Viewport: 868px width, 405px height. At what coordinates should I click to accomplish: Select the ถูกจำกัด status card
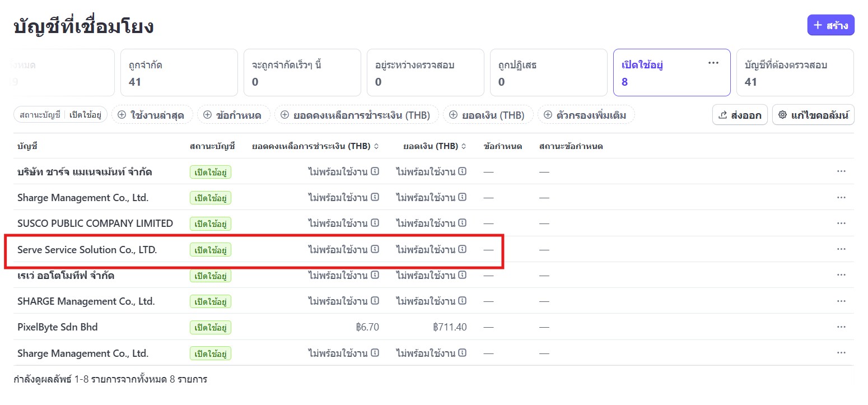coord(179,73)
